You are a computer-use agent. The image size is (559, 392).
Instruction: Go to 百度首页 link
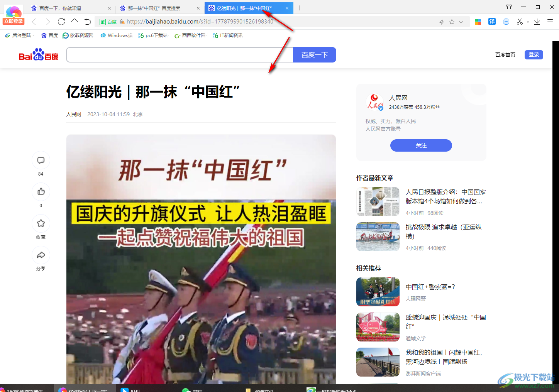click(505, 55)
